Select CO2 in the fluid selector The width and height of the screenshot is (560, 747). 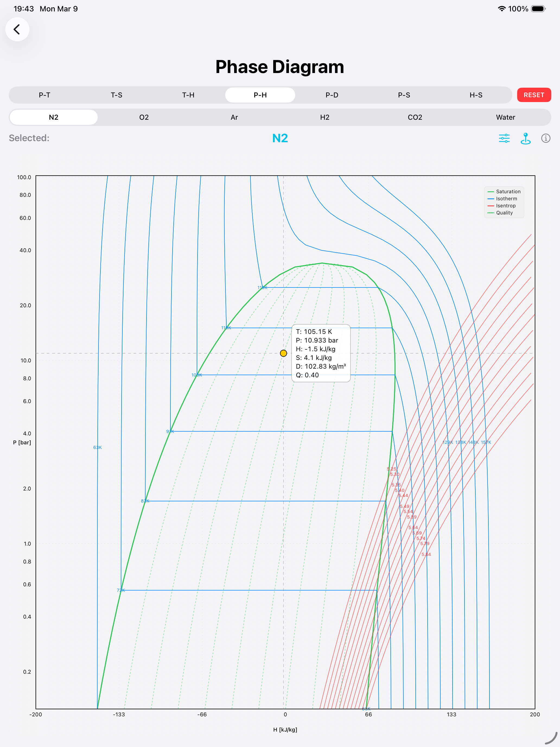(x=415, y=117)
